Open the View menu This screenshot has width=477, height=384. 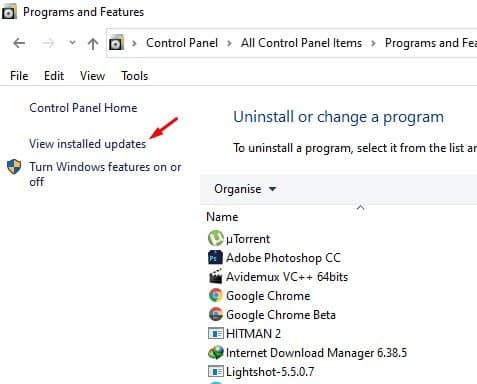92,76
